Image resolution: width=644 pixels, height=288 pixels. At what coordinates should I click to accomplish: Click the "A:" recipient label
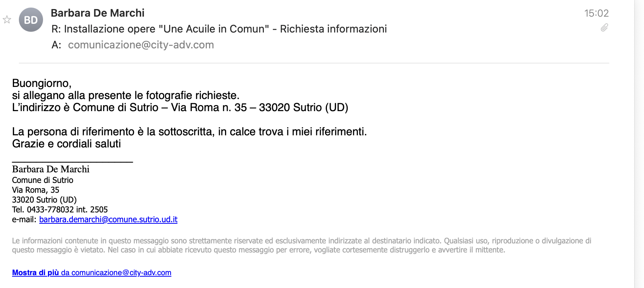click(x=56, y=45)
